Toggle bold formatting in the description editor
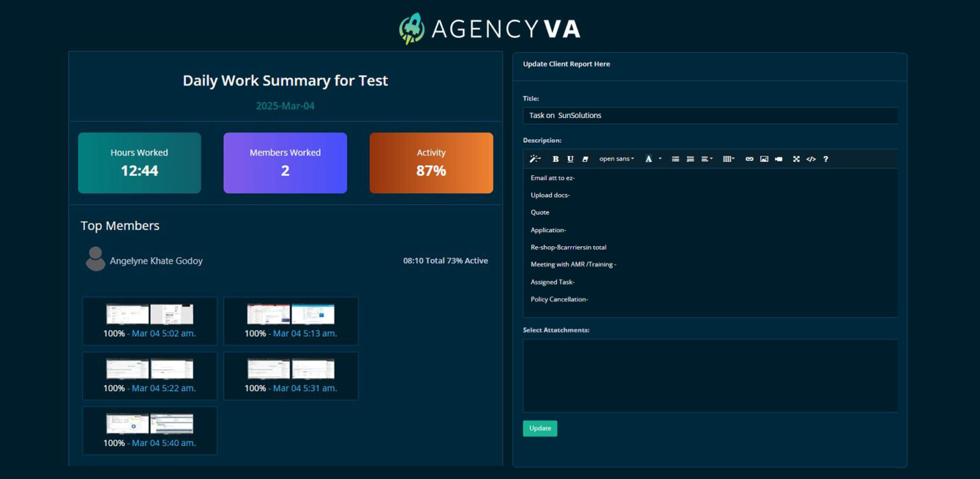The height and width of the screenshot is (479, 980). pyautogui.click(x=555, y=159)
